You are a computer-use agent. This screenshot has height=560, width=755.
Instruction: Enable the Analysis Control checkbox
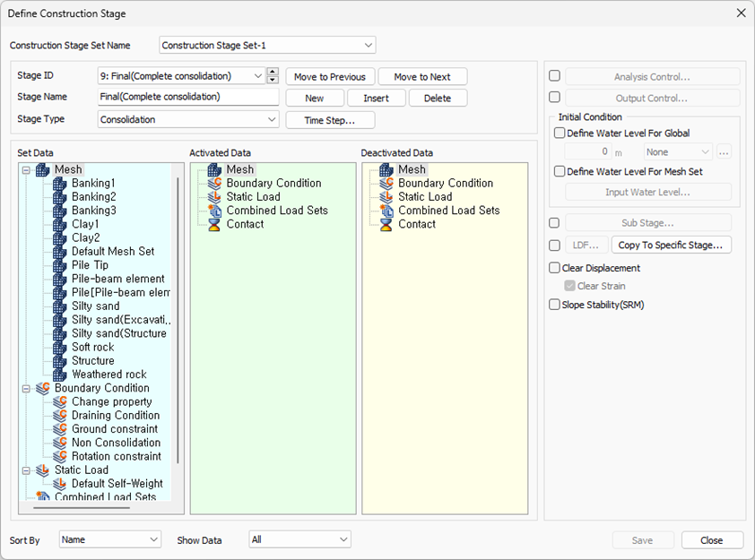(555, 76)
